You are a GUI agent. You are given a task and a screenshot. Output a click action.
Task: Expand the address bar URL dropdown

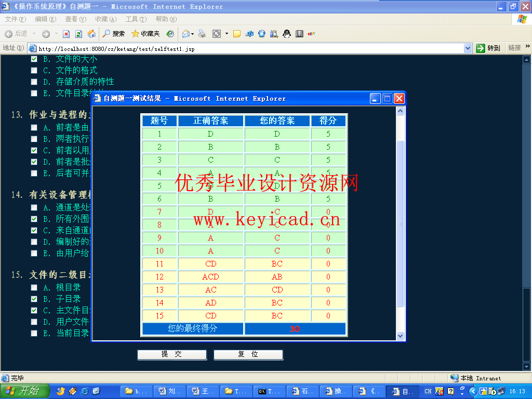coord(468,48)
